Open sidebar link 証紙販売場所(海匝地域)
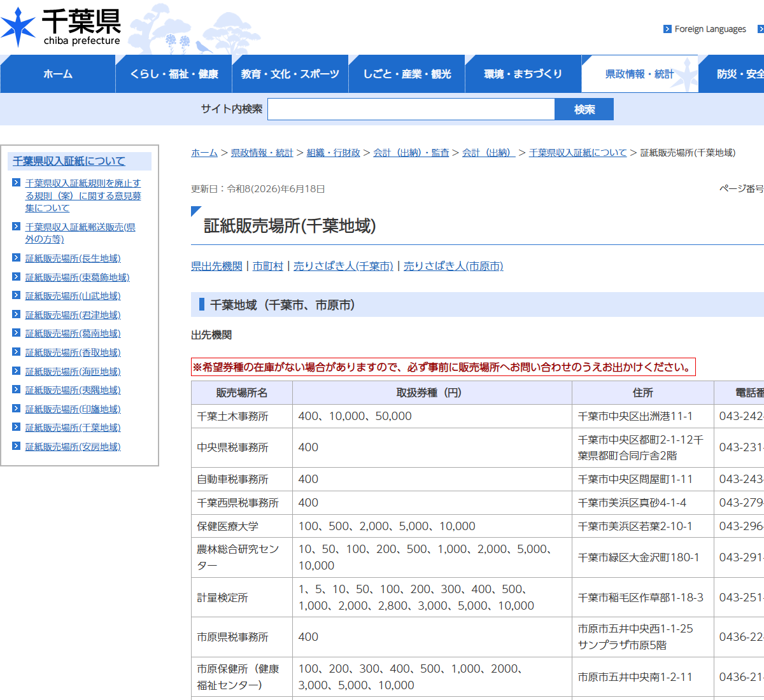Viewport: 764px width, 700px height. click(x=73, y=371)
